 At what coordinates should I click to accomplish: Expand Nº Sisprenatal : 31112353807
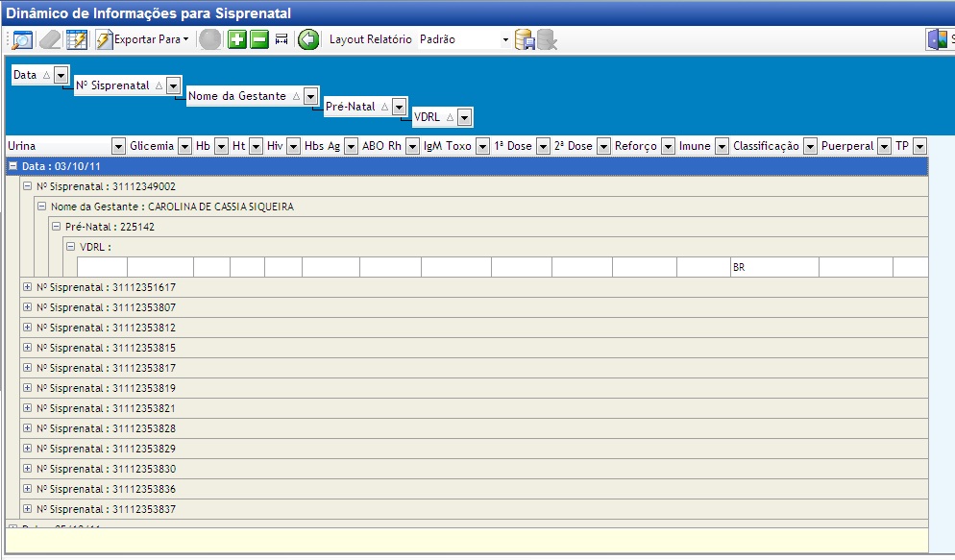tap(28, 306)
